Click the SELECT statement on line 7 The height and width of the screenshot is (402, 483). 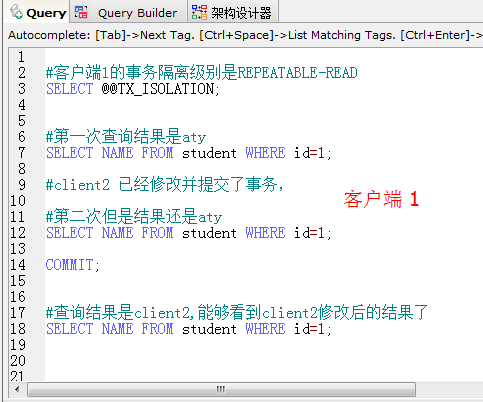click(x=188, y=153)
